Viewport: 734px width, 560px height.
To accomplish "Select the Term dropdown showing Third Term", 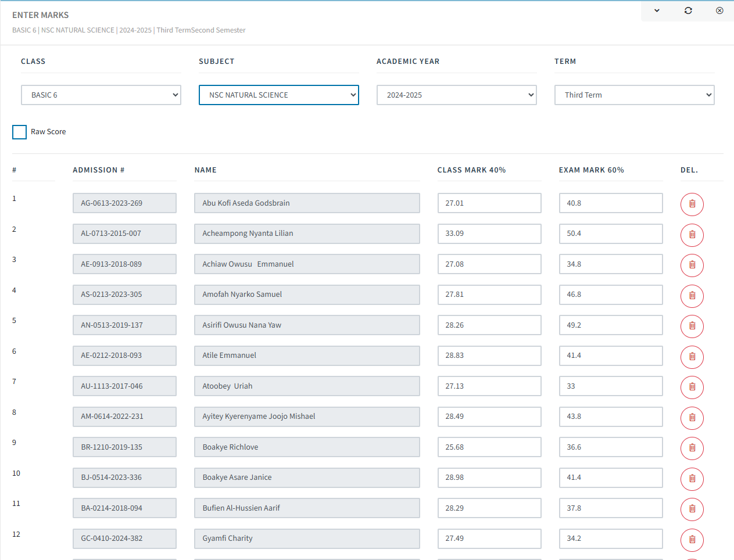I will click(x=635, y=95).
